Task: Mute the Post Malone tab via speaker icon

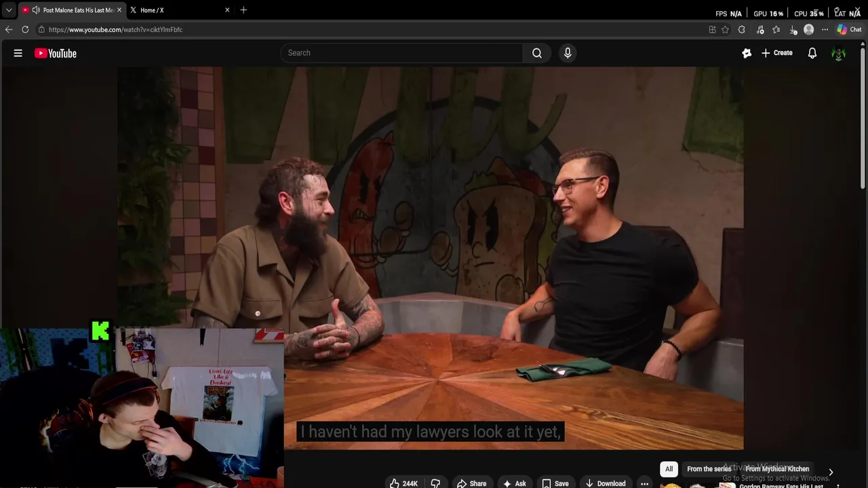Action: [35, 10]
